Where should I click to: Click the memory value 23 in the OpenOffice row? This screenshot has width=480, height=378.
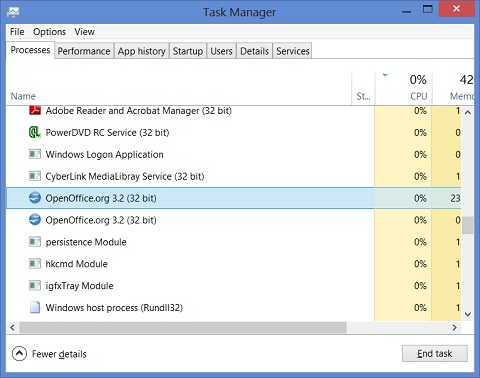[x=455, y=198]
